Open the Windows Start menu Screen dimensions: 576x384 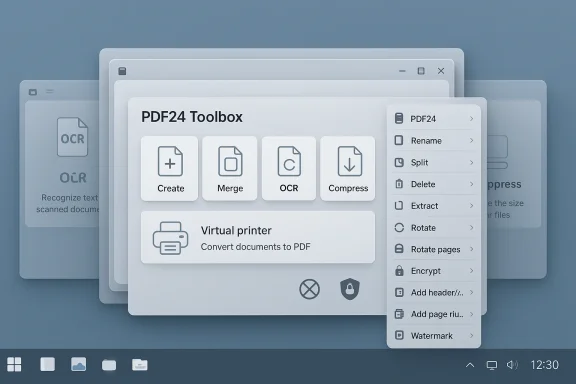point(14,365)
